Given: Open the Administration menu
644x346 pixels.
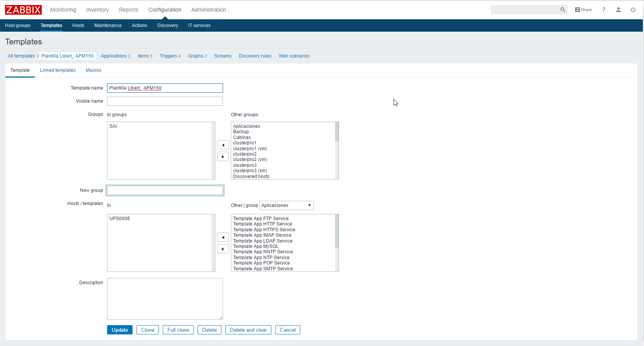Looking at the screenshot, I should pos(208,10).
